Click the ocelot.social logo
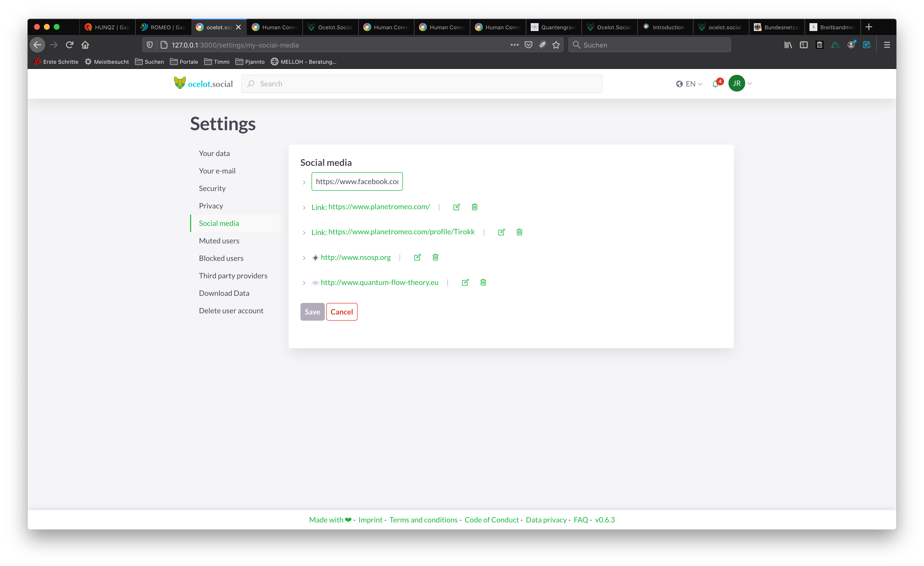This screenshot has width=924, height=566. tap(203, 83)
